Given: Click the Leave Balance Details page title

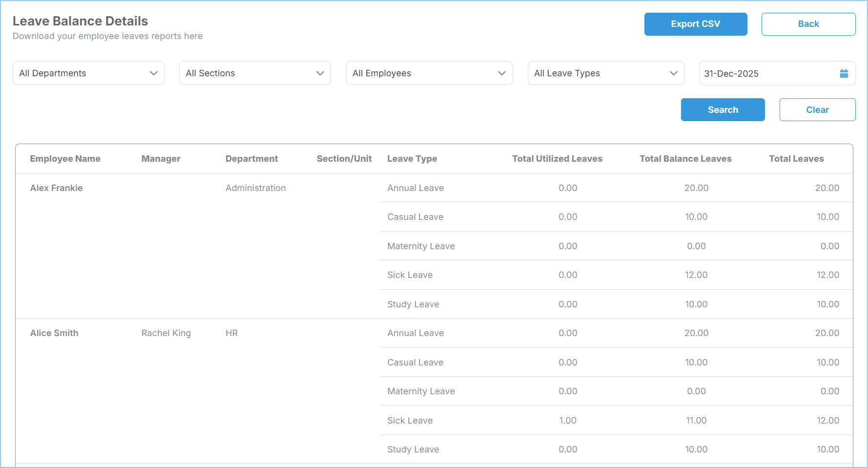Looking at the screenshot, I should click(80, 21).
